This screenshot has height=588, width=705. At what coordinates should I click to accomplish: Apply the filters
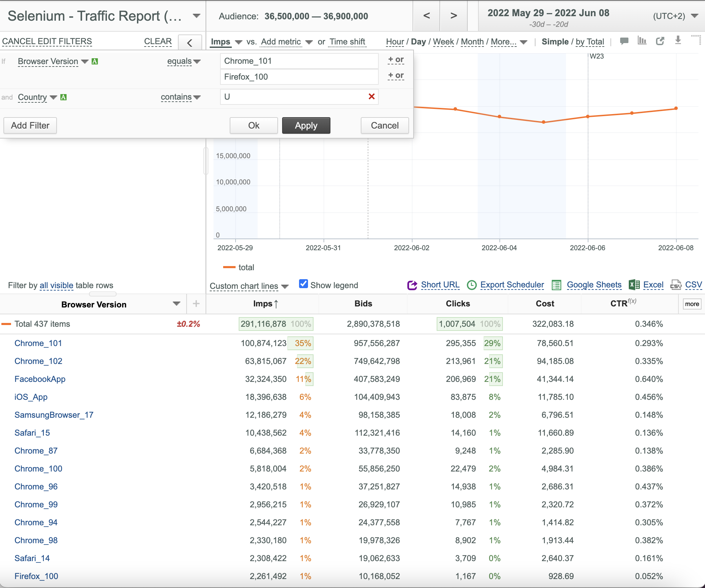[306, 125]
